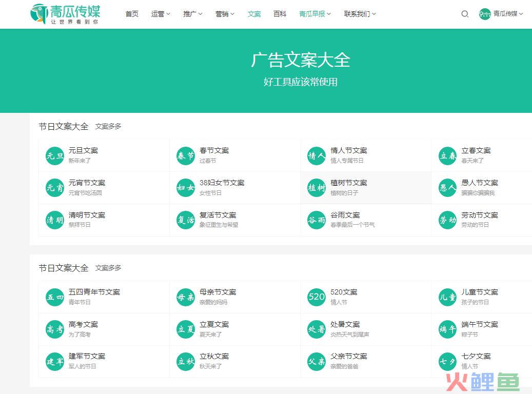Image resolution: width=532 pixels, height=394 pixels.
Task: Click the 高考 round icon
Action: pyautogui.click(x=54, y=329)
